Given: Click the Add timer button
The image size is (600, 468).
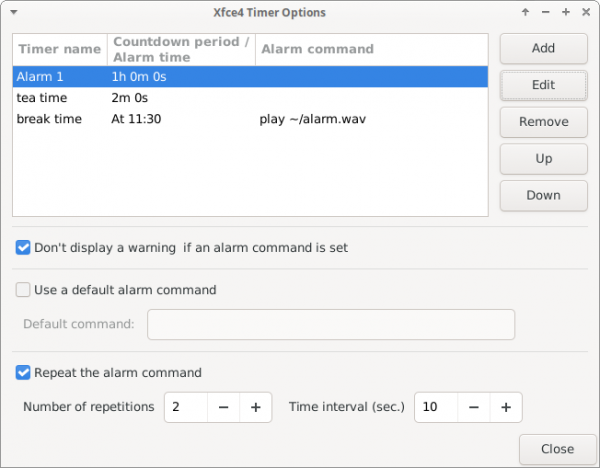Looking at the screenshot, I should (543, 48).
